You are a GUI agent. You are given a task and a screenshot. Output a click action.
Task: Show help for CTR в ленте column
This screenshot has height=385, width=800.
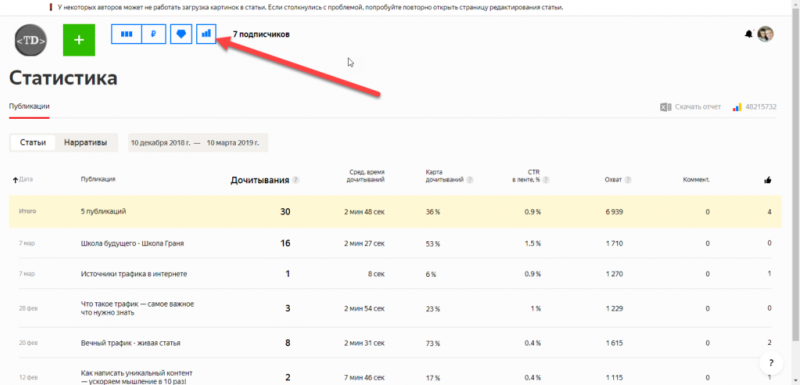click(546, 180)
